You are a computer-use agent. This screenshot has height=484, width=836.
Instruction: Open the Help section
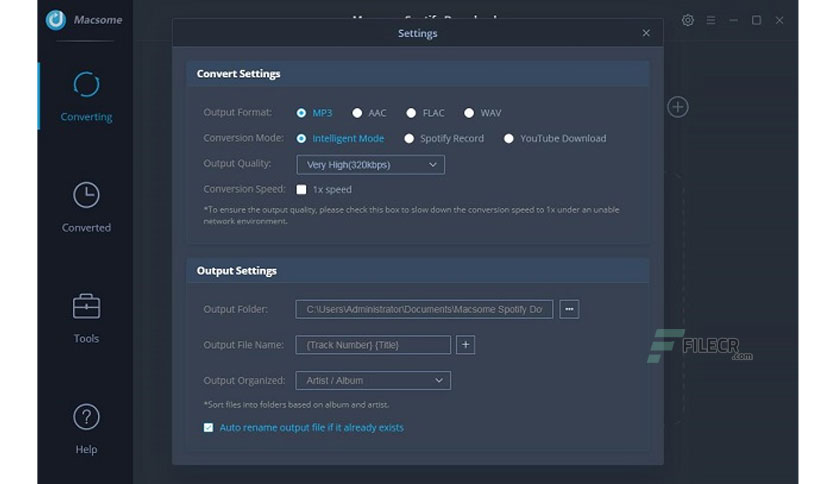point(86,429)
